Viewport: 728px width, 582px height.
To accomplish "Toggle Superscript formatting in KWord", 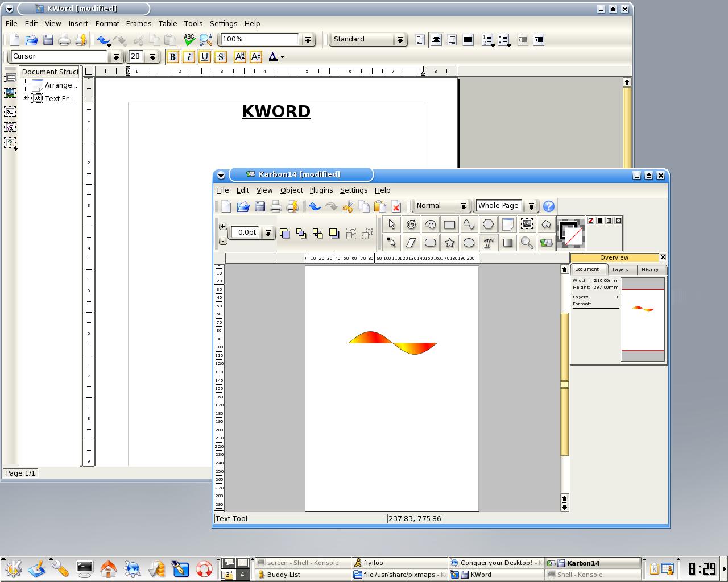I will click(x=240, y=56).
